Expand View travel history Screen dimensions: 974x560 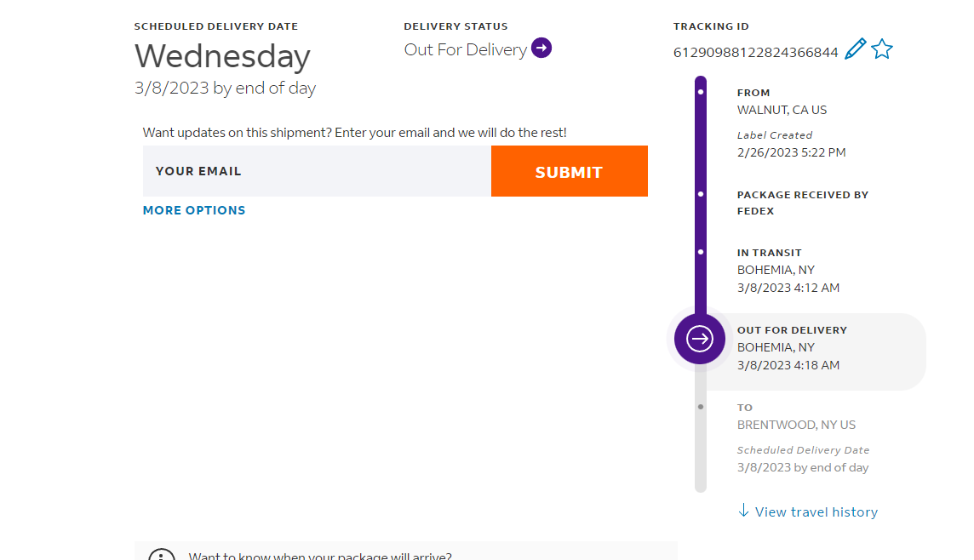(816, 511)
